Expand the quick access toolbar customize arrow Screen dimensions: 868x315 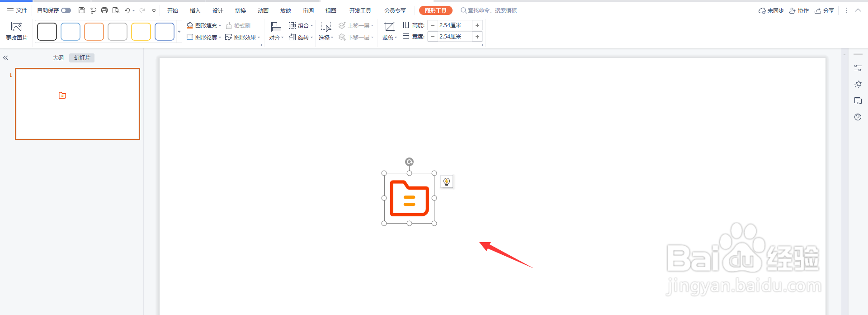pos(154,10)
